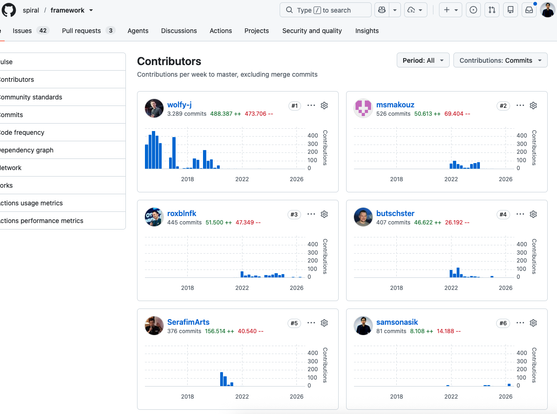Screen dimensions: 557x414
Task: Open chart settings gear on wolfy-j card
Action: [324, 106]
